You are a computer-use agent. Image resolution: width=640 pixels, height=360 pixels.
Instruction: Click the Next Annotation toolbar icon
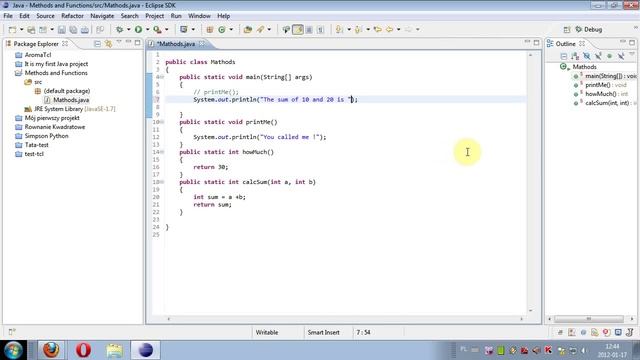click(x=339, y=29)
